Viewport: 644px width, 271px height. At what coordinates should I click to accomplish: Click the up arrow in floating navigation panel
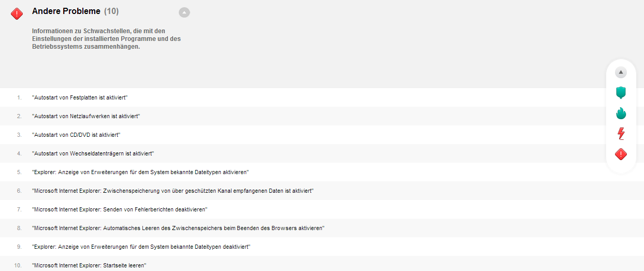(621, 73)
